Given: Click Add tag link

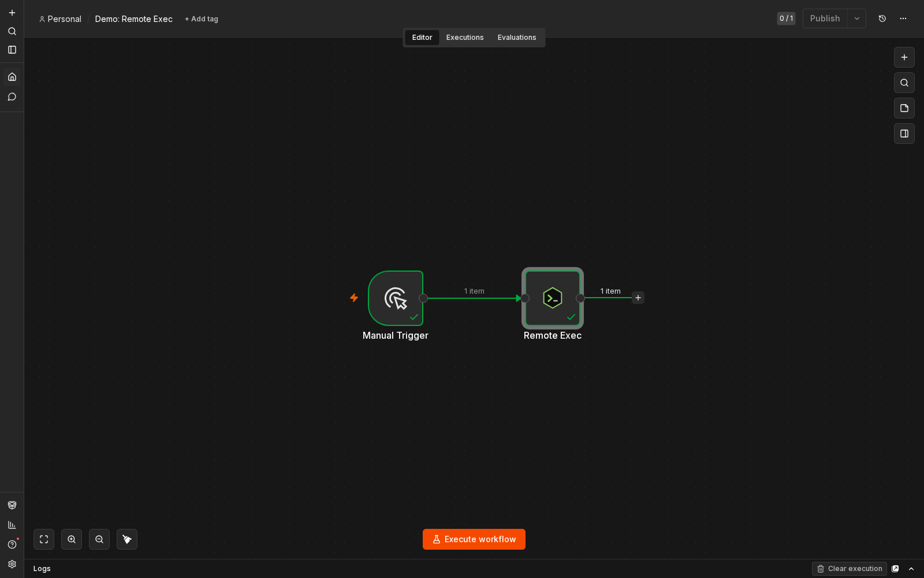Looking at the screenshot, I should (x=202, y=19).
